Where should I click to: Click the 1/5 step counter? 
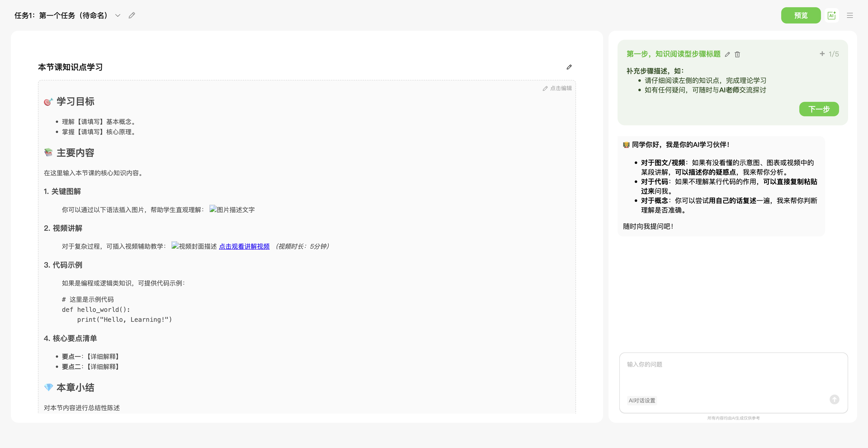[834, 54]
